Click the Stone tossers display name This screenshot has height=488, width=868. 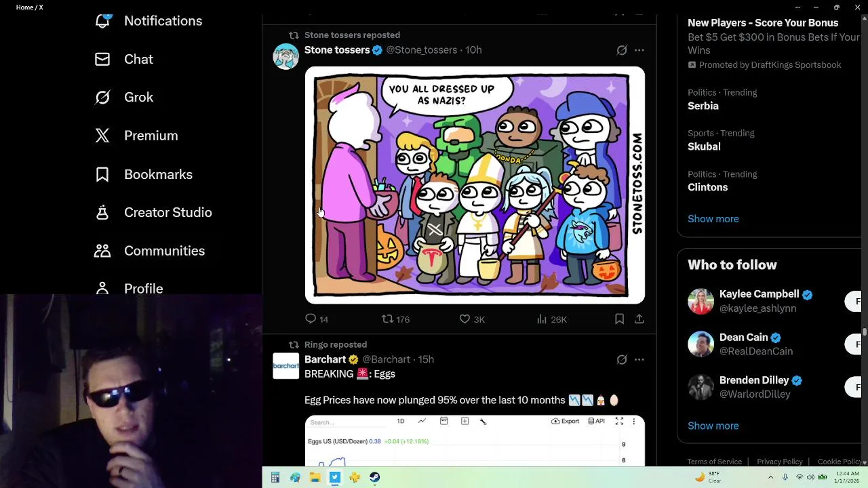click(337, 50)
